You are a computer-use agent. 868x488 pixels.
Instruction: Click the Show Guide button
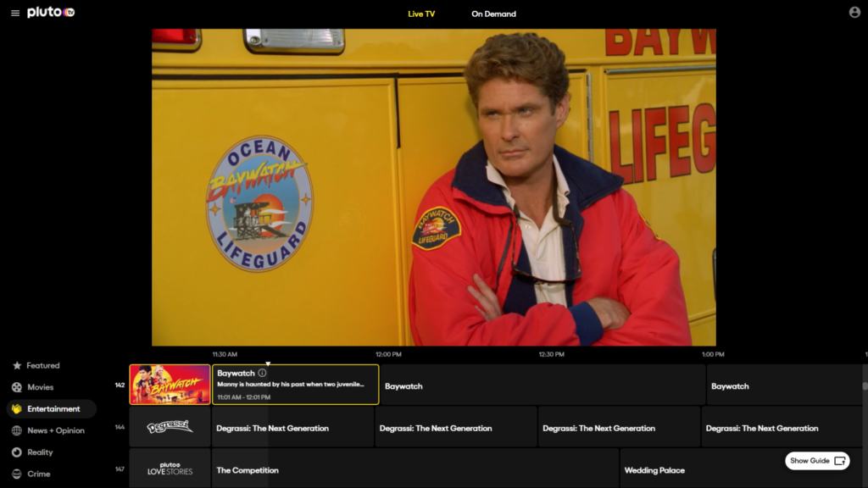817,461
